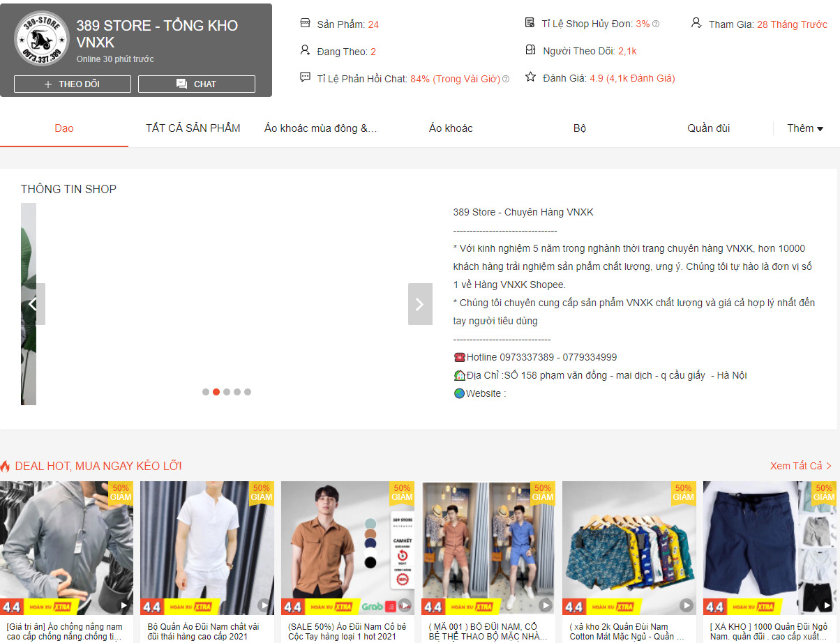The image size is (840, 643).
Task: Open white linen set product thumbnail
Action: tap(207, 548)
